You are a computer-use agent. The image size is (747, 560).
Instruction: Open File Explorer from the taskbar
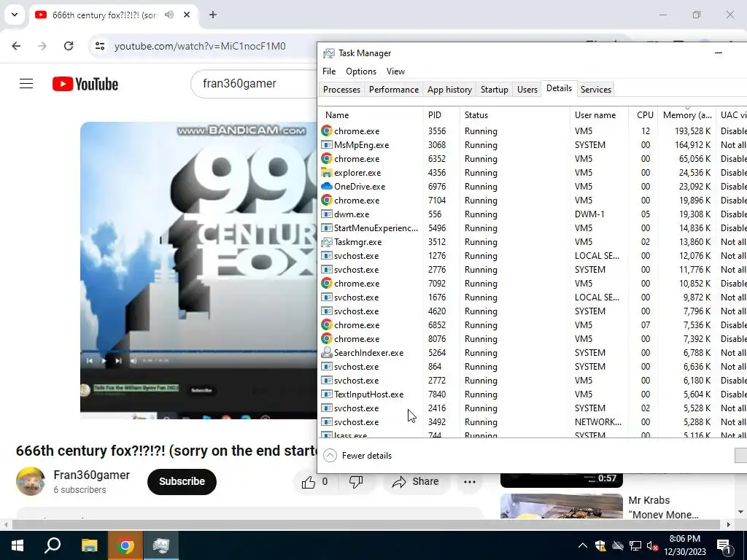click(x=89, y=545)
